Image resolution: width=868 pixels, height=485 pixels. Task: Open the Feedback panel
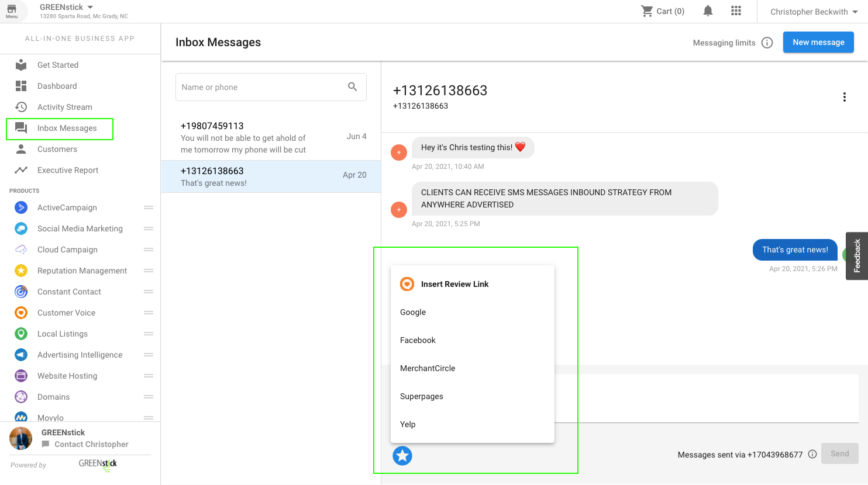point(856,256)
